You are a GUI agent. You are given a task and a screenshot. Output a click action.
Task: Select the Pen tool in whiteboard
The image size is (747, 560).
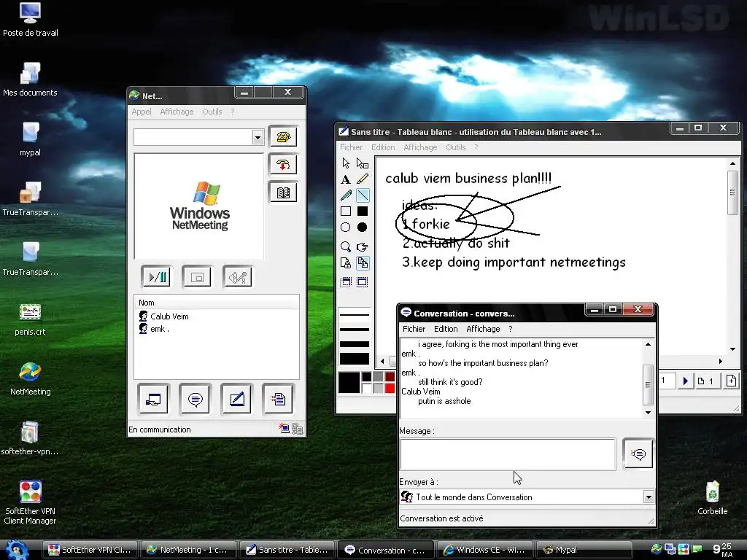click(x=346, y=195)
